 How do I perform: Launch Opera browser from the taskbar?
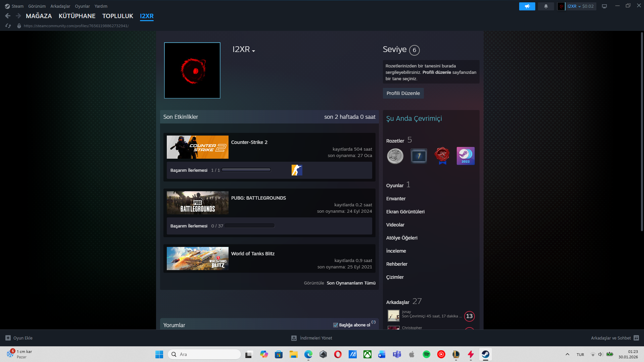(338, 354)
